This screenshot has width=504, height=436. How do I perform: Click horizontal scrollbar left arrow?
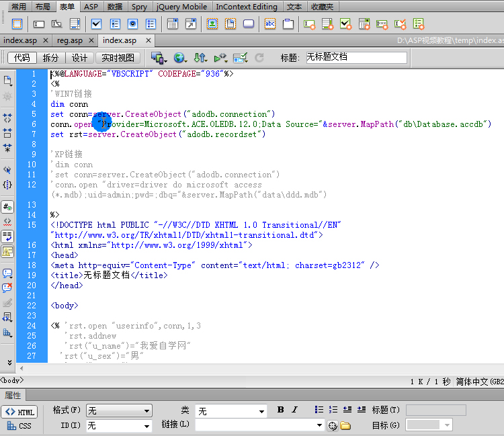click(22, 368)
